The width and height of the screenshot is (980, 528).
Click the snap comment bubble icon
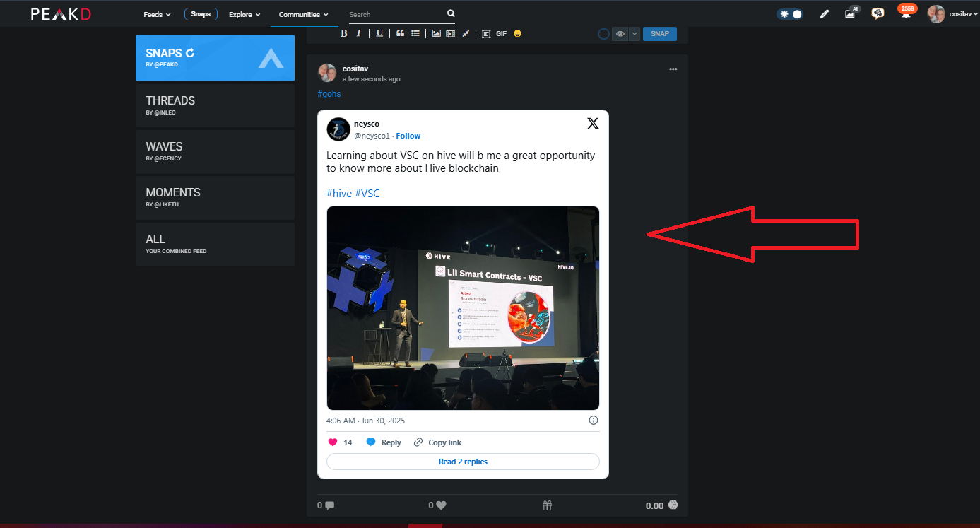click(x=329, y=505)
